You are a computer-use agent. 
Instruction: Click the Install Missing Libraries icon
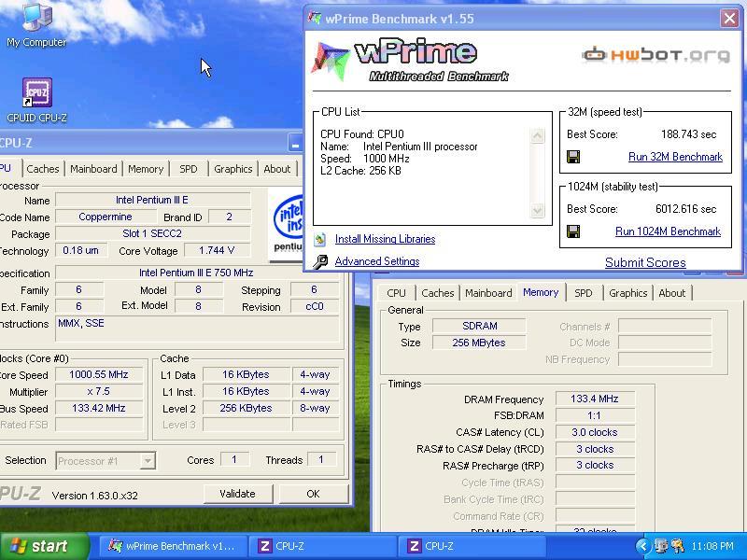320,239
